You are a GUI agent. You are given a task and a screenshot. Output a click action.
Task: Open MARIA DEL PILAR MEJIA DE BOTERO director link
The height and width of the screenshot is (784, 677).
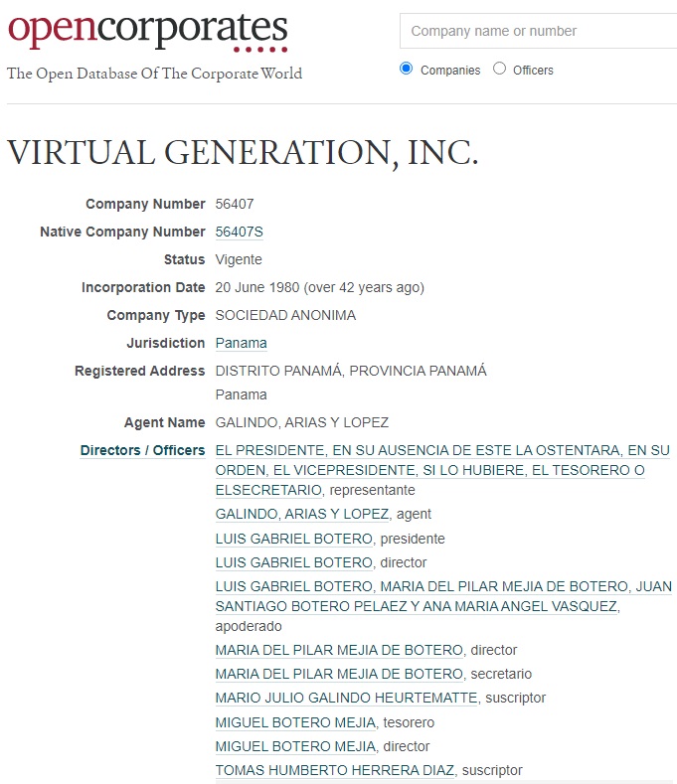click(x=339, y=650)
